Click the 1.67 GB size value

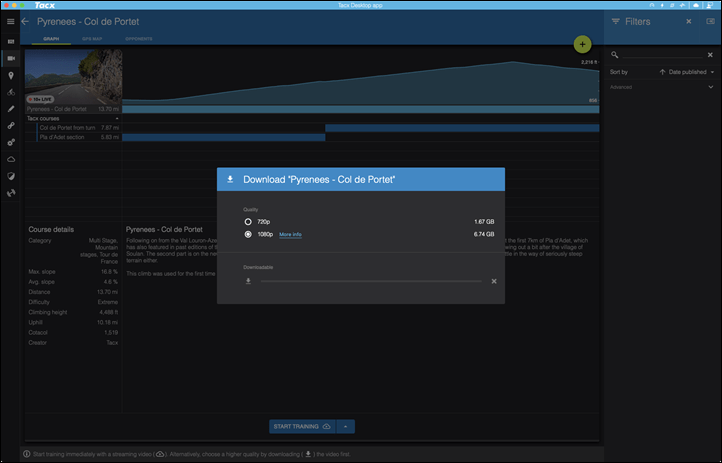[x=484, y=222]
